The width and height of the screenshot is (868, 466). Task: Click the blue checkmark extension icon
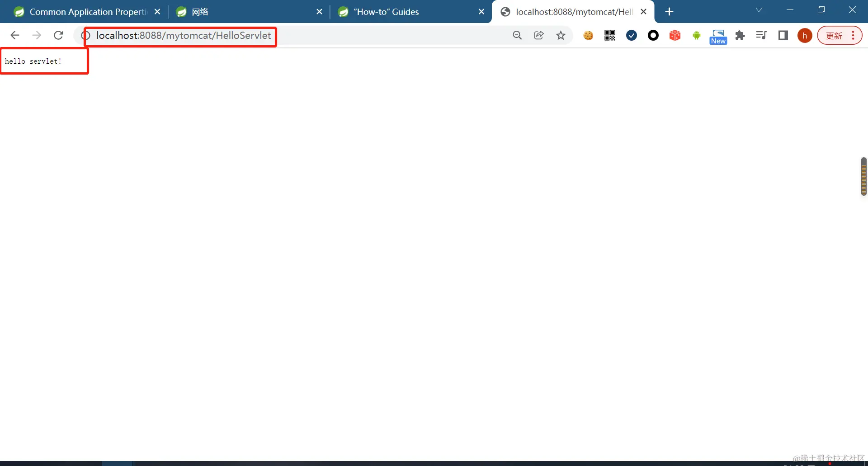(x=632, y=35)
